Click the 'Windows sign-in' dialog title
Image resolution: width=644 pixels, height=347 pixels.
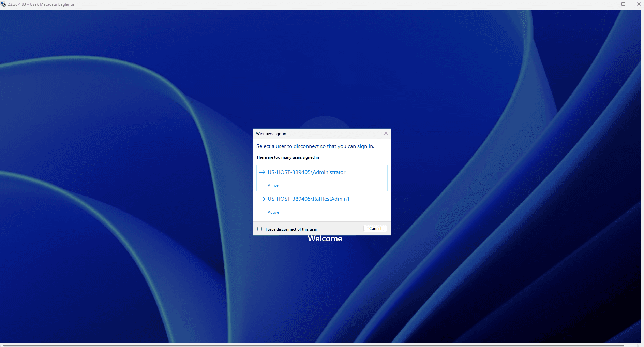coord(271,134)
